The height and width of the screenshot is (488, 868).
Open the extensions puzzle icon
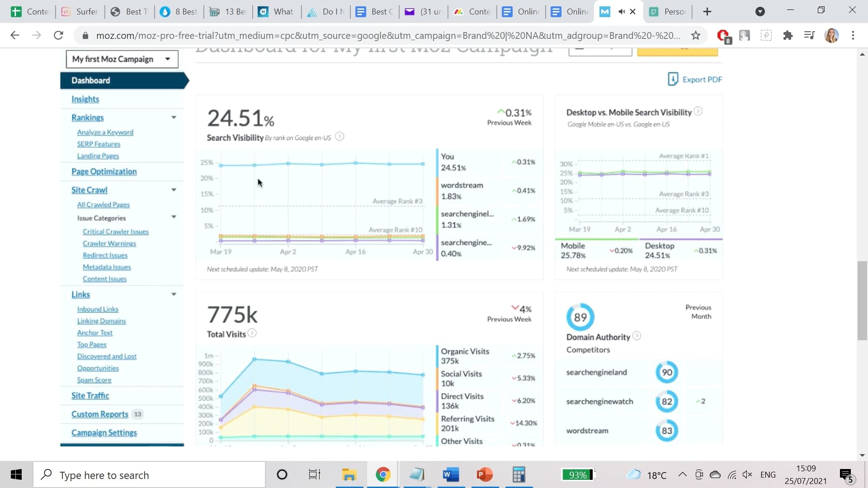tap(788, 35)
